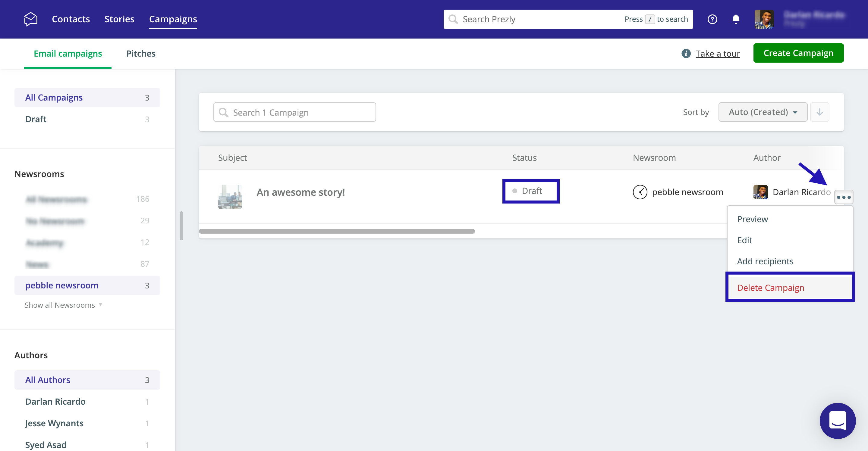Click Darlan Ricardo's avatar in campaign row
This screenshot has height=451, width=868.
[760, 192]
